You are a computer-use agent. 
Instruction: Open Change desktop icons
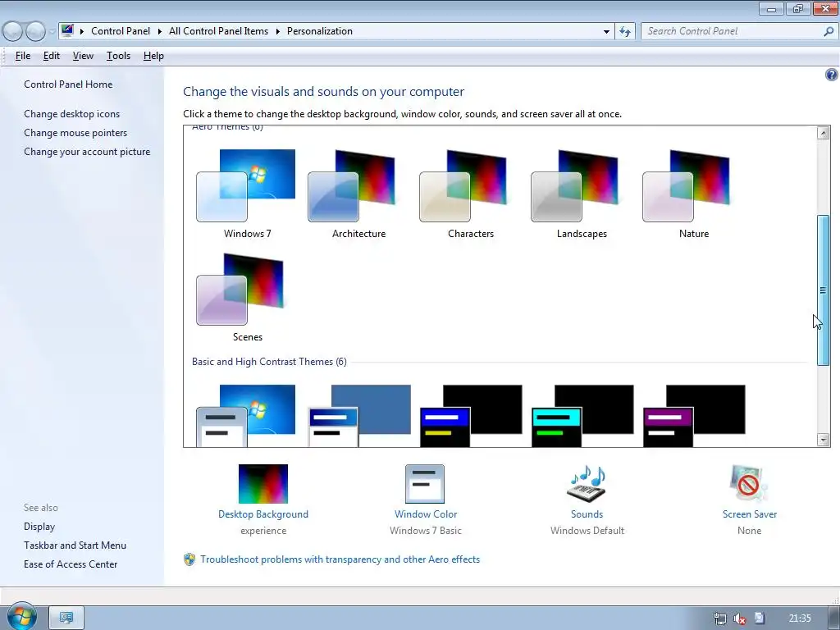[72, 113]
